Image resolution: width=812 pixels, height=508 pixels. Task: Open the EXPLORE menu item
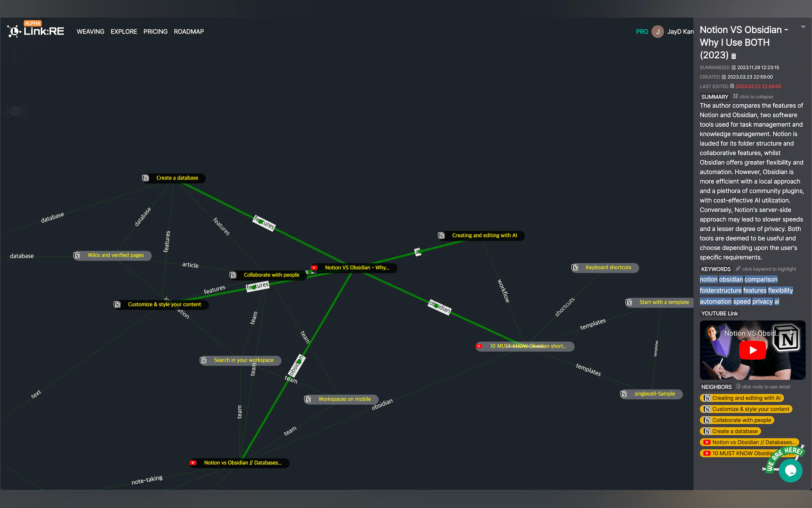coord(124,32)
